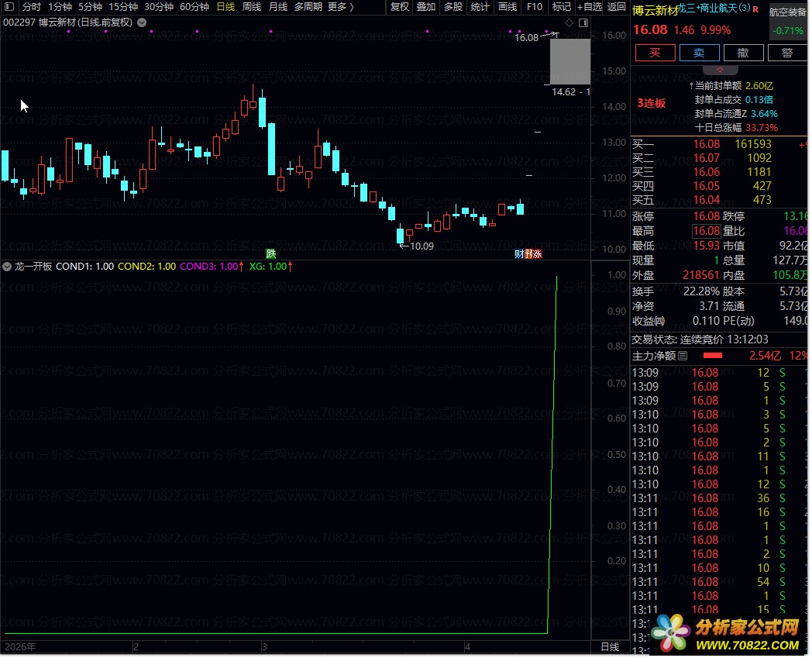This screenshot has height=658, width=812.
Task: Collapse the limit-up info panel chevron
Action: click(x=720, y=71)
